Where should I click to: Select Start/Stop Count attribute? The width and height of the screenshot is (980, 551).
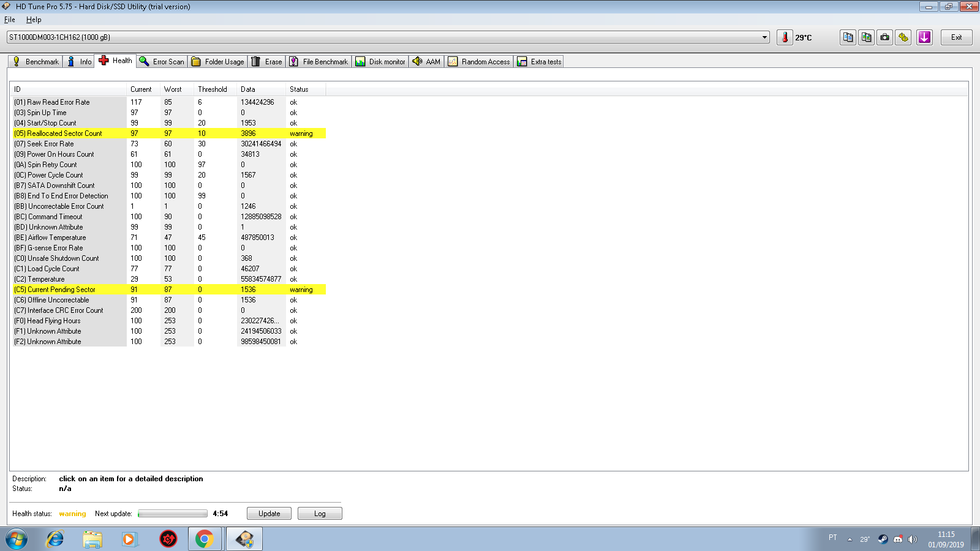168,123
